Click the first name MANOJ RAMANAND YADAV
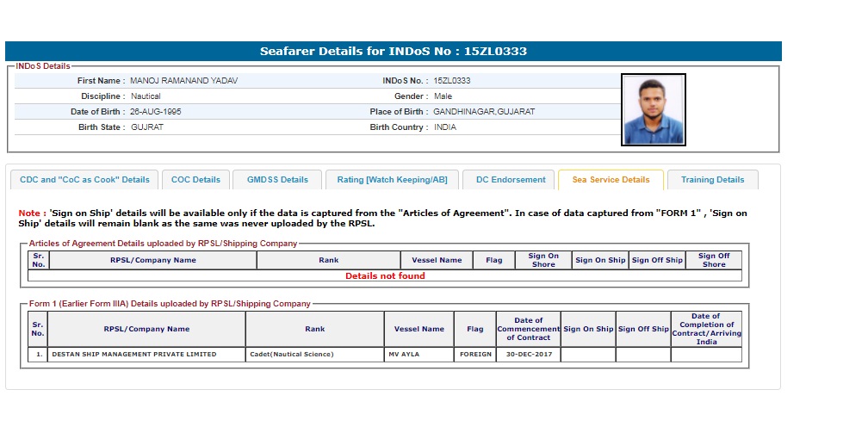 click(x=183, y=81)
